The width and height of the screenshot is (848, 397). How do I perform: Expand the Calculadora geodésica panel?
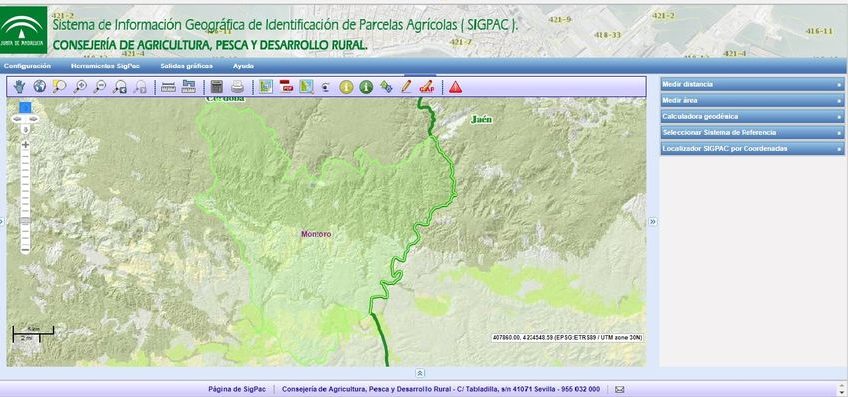tap(752, 116)
